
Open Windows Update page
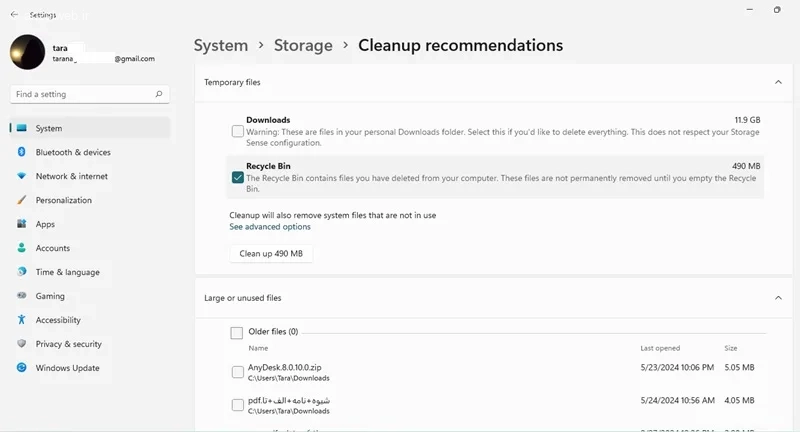[90, 368]
